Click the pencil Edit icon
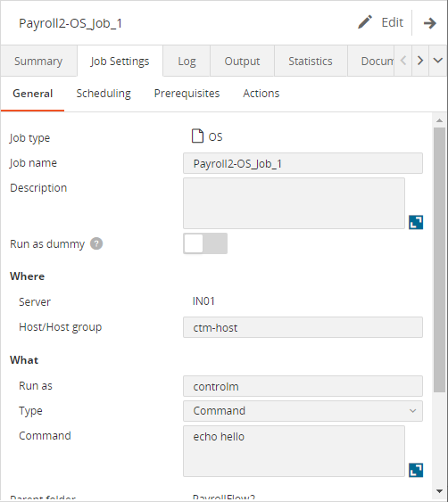 [x=365, y=22]
